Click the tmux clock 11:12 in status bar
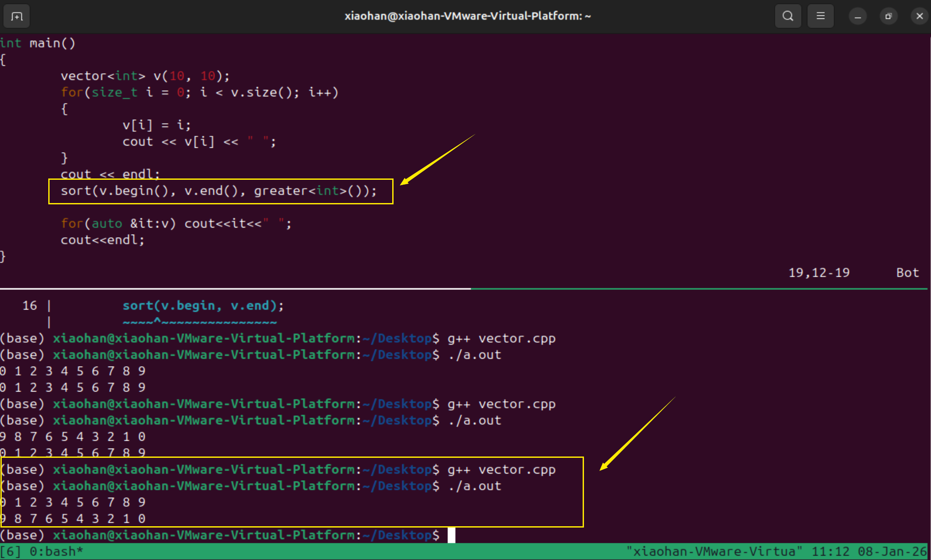The height and width of the screenshot is (560, 931). coord(830,551)
